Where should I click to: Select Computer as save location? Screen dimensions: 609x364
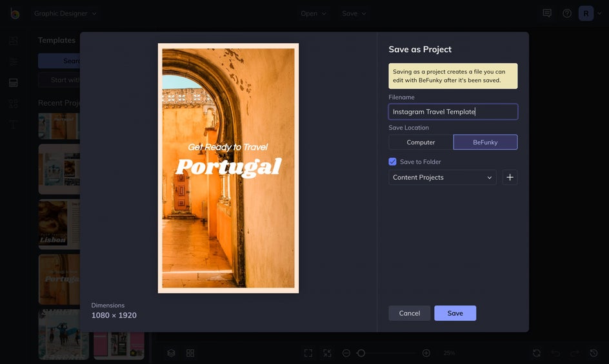tap(421, 142)
